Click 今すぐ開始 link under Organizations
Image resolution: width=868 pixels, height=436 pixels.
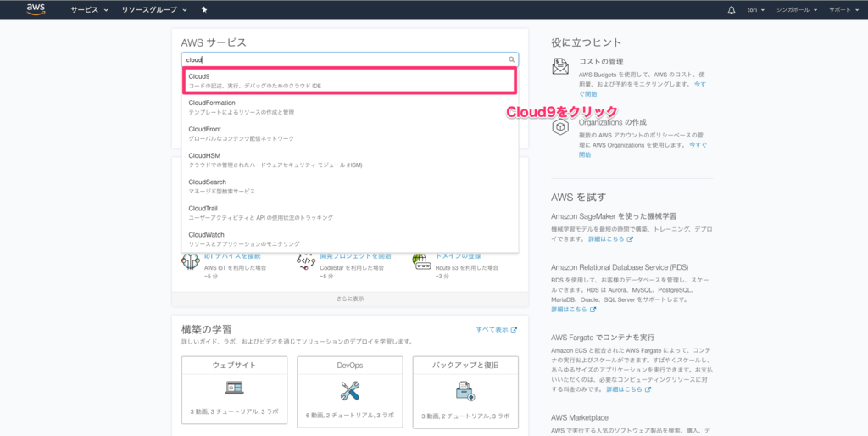coord(643,149)
